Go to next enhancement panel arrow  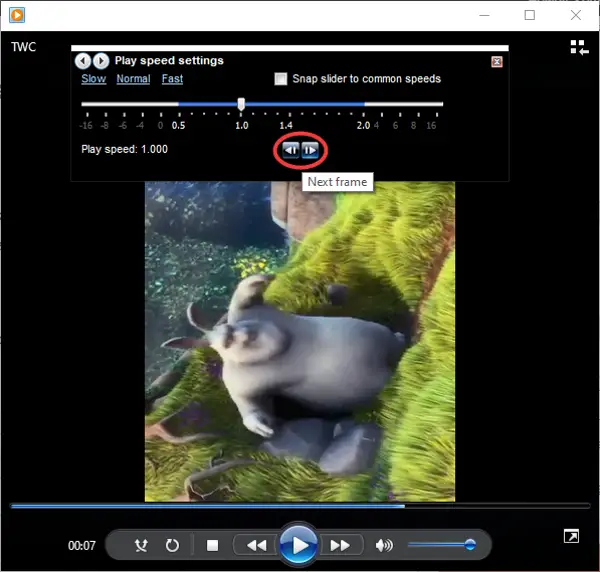pos(101,61)
